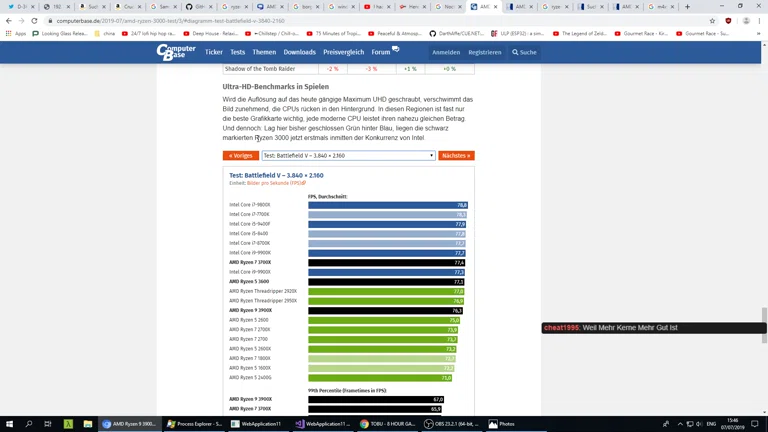Image resolution: width=768 pixels, height=432 pixels.
Task: Expand the Battlefield V test selection dropdown
Action: point(348,156)
